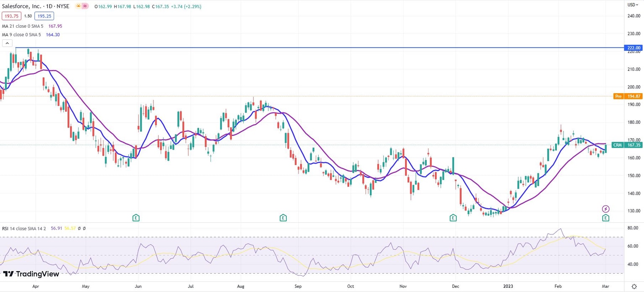The image size is (644, 292).
Task: Click the CRM 167.35 last price label
Action: 627,145
